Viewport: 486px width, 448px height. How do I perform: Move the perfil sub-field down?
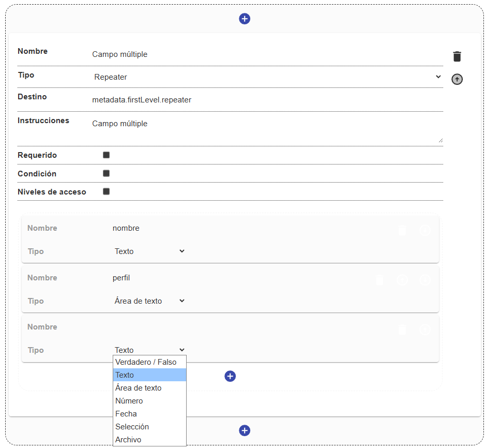[x=425, y=280]
